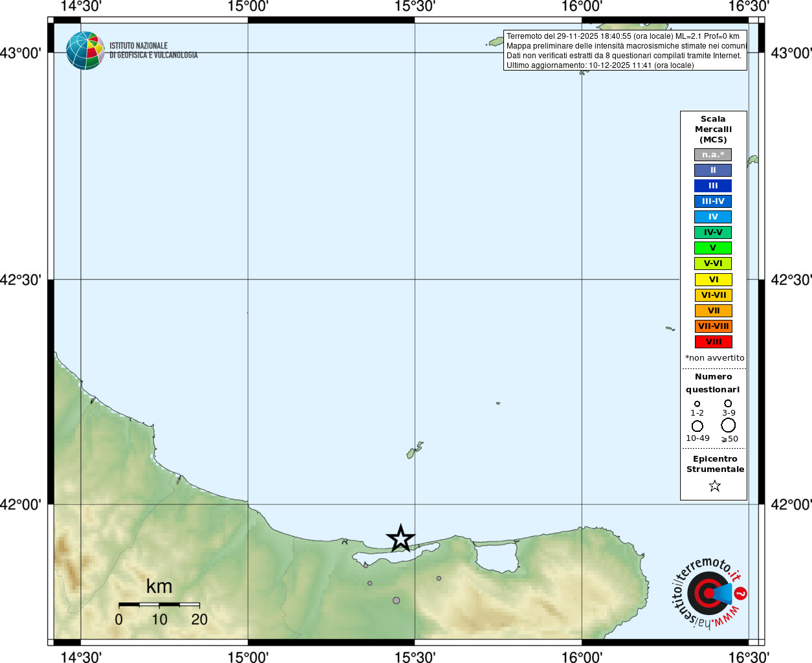The height and width of the screenshot is (663, 812).
Task: Click the 'Numero questionari' legend heading
Action: [713, 383]
